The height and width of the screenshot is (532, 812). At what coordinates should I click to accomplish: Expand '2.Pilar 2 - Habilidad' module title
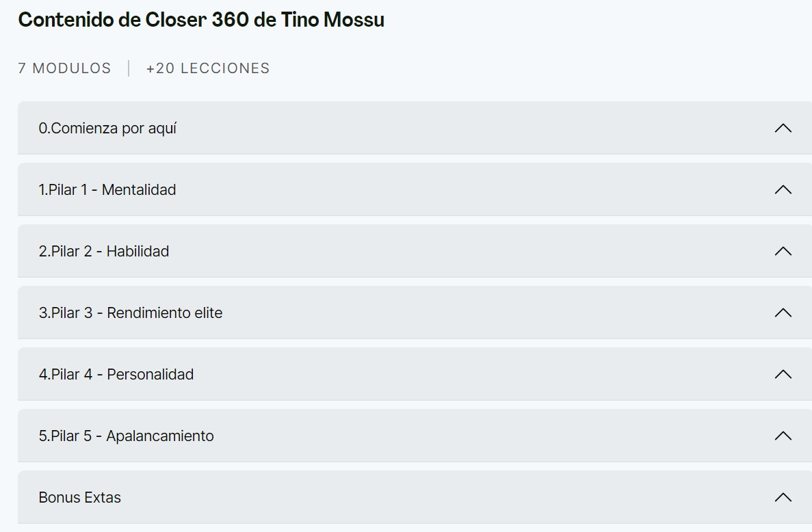coord(104,252)
